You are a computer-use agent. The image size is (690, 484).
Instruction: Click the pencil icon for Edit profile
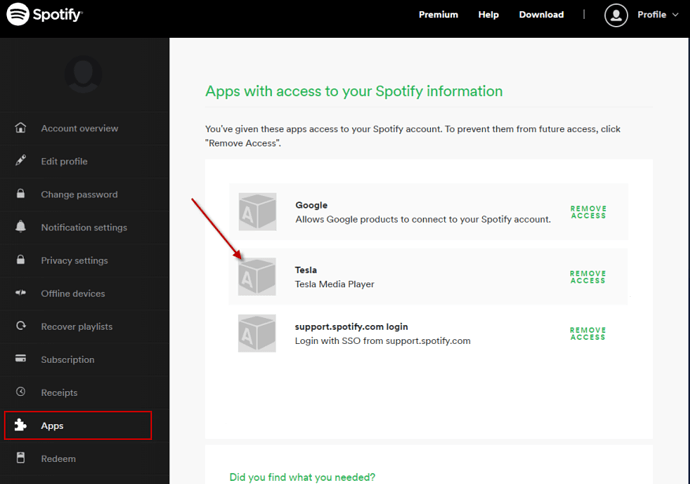(20, 160)
